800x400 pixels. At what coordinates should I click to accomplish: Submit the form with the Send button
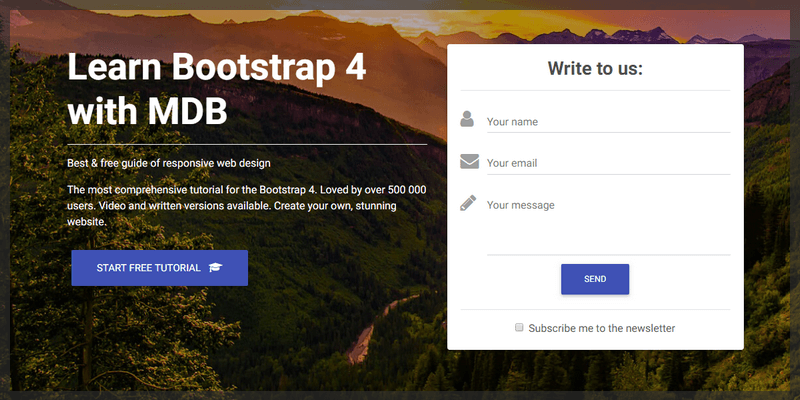595,279
